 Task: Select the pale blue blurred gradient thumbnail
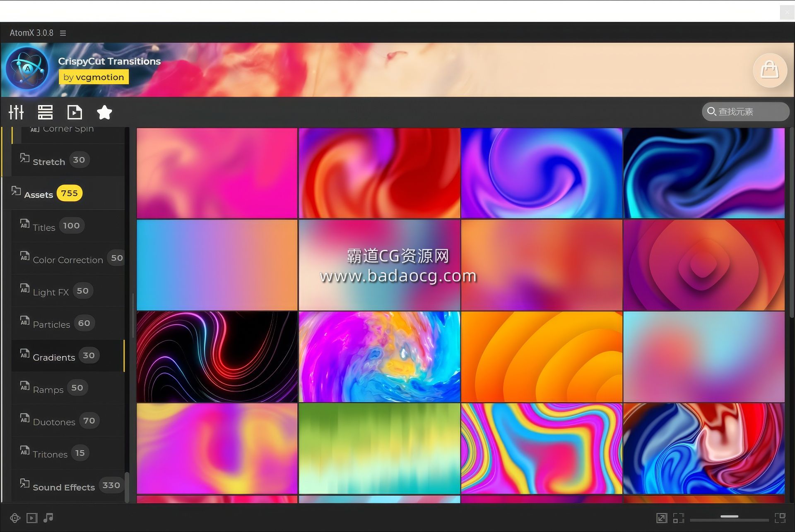(x=704, y=357)
